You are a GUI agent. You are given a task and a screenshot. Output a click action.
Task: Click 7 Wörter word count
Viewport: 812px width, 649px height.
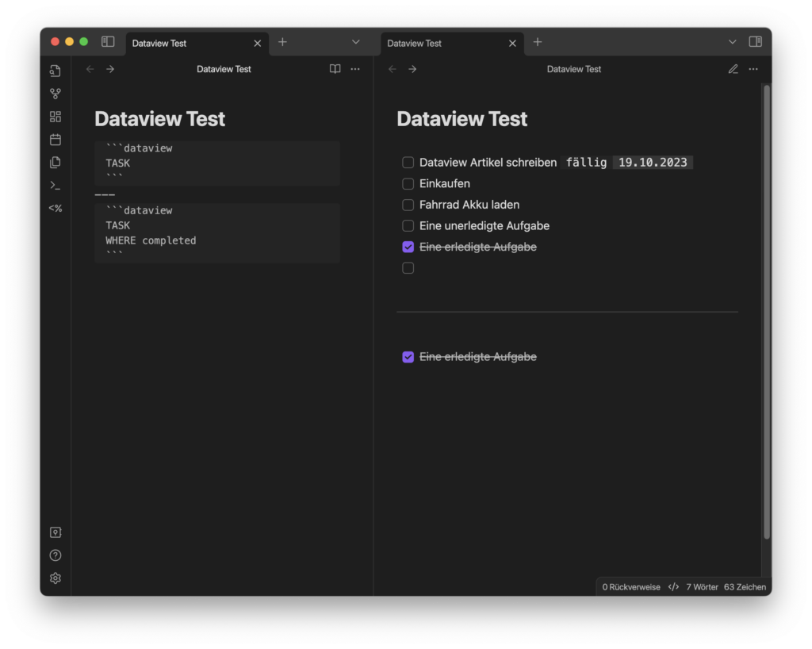coord(702,587)
